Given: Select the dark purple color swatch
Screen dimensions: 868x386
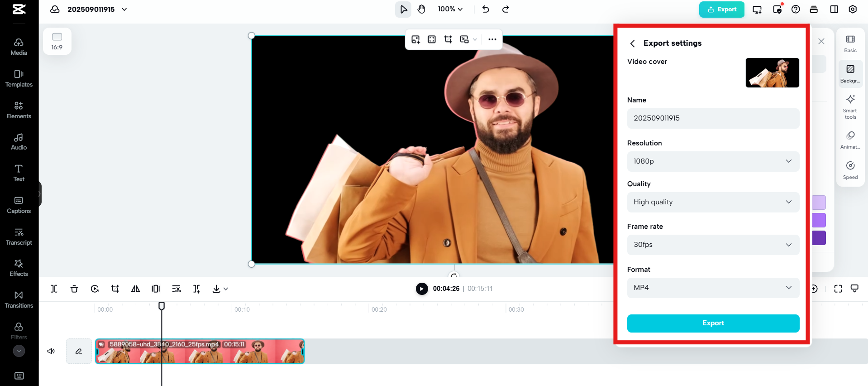Looking at the screenshot, I should [x=819, y=238].
